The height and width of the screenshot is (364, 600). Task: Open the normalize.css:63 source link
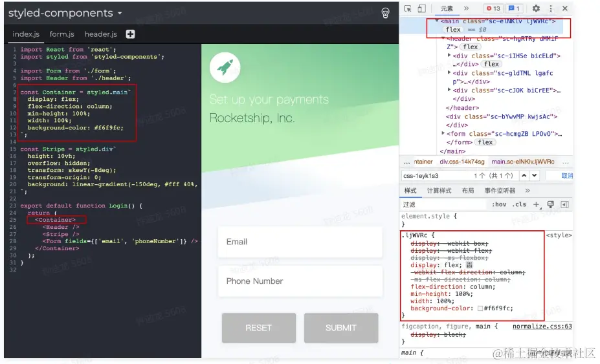tap(542, 326)
